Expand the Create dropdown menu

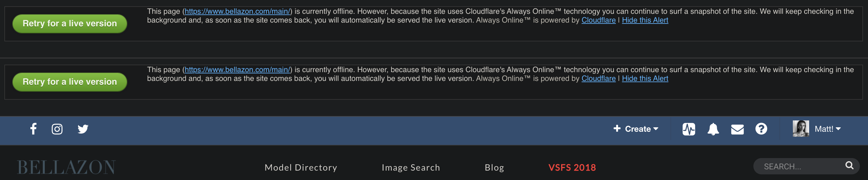(x=636, y=129)
